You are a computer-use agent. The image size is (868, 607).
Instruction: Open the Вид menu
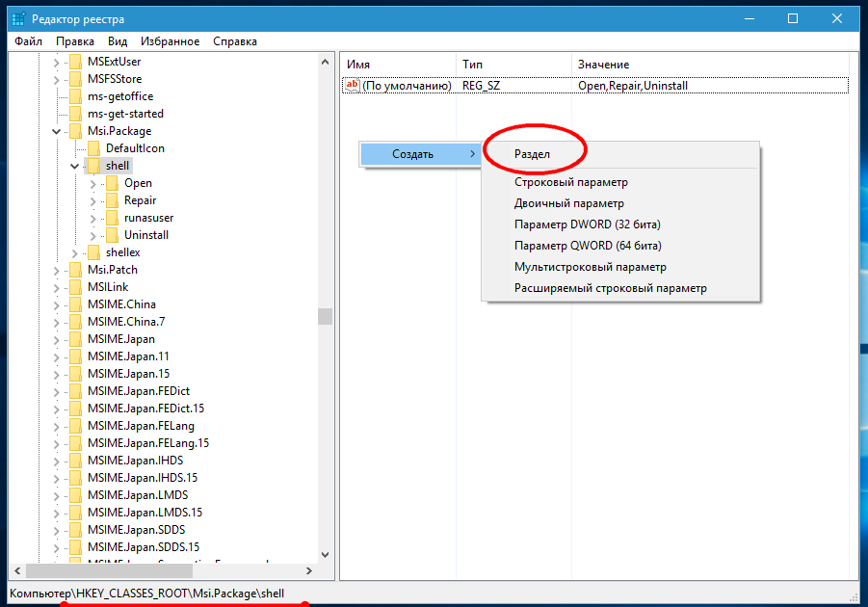click(118, 41)
